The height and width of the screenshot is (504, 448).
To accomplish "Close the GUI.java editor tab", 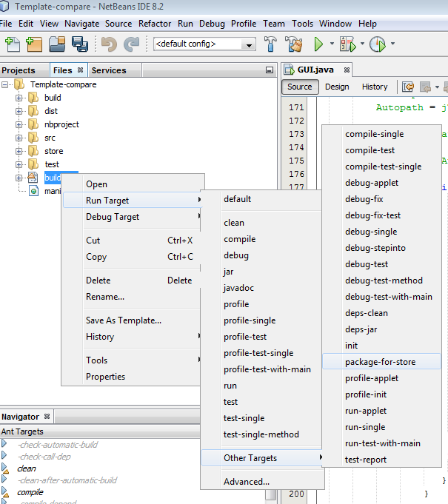I will click(347, 70).
